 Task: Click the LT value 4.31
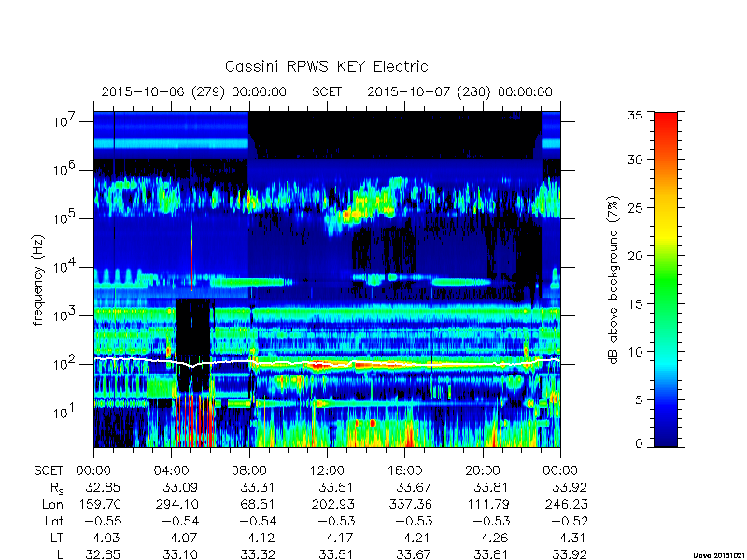(x=572, y=539)
